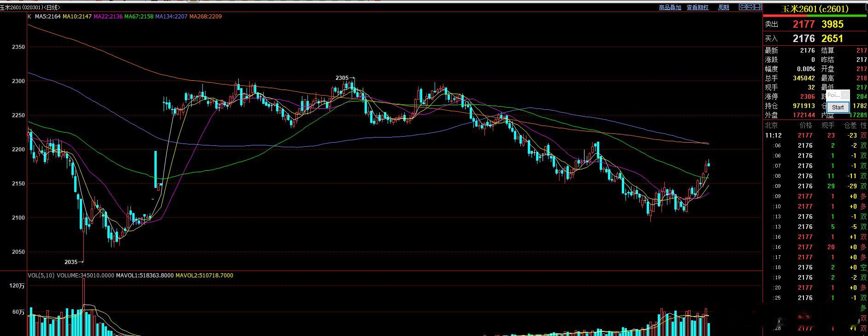Go to next contract with right arrow icon

point(750,7)
